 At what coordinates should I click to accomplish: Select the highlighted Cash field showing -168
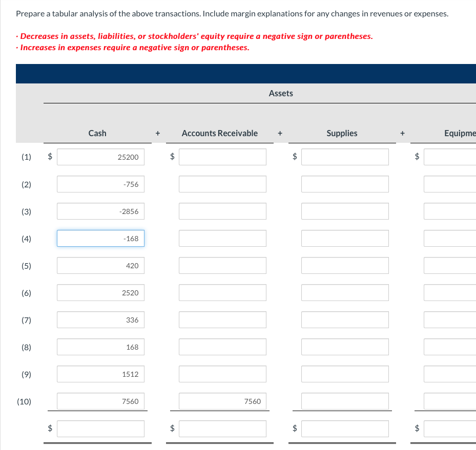pos(100,238)
